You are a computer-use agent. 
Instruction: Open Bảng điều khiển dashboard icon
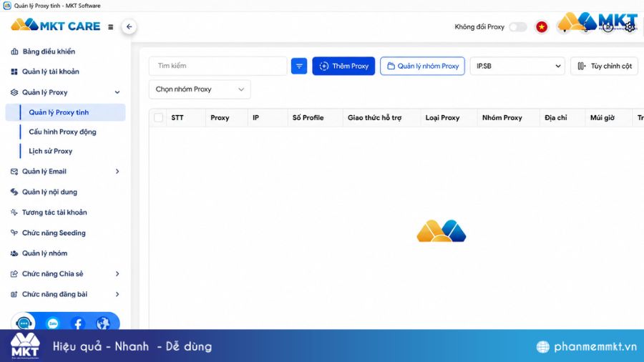(14, 52)
